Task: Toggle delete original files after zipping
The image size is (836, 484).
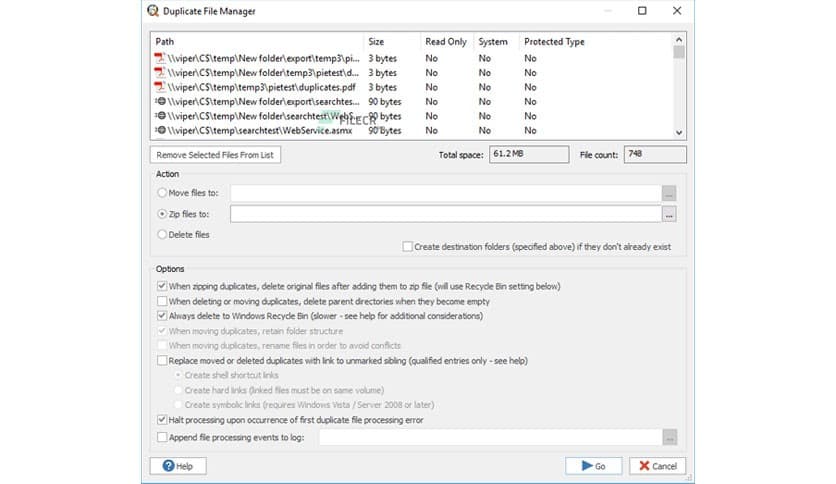Action: tap(162, 286)
